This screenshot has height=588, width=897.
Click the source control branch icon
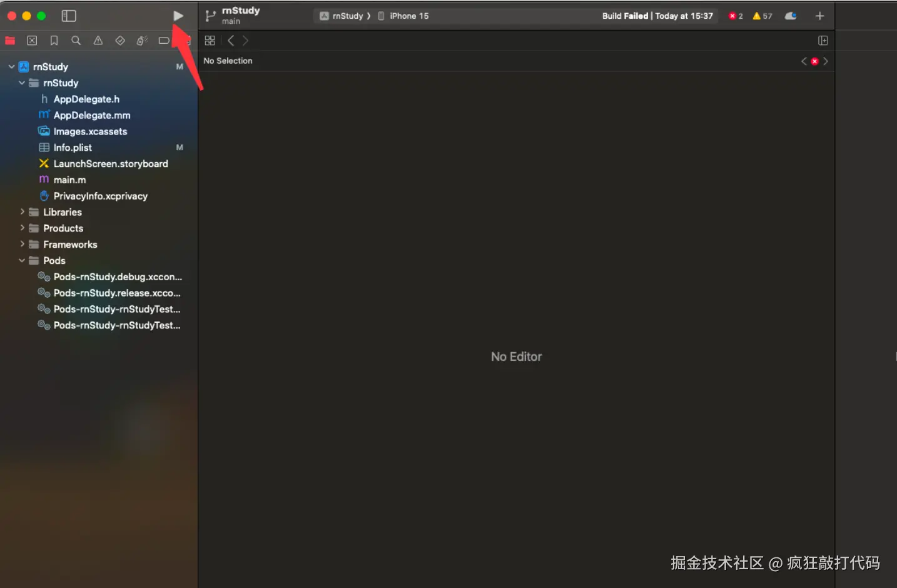(x=210, y=16)
